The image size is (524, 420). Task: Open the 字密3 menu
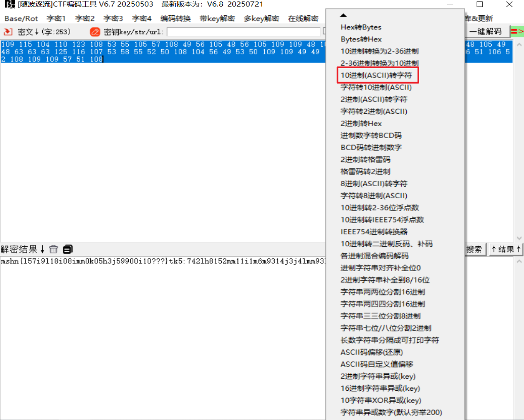[113, 18]
